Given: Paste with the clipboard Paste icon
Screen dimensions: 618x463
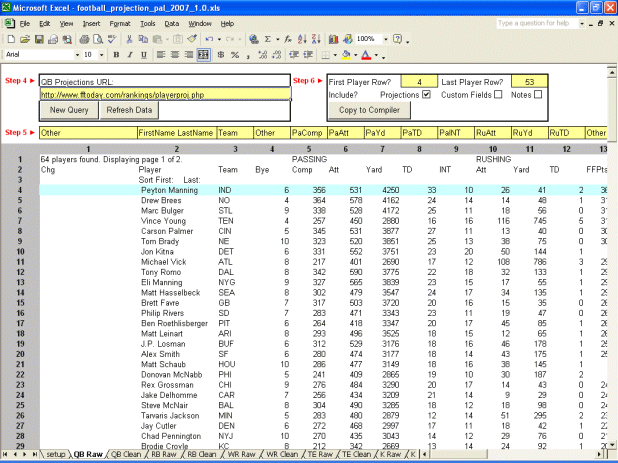Looking at the screenshot, I should (x=157, y=39).
